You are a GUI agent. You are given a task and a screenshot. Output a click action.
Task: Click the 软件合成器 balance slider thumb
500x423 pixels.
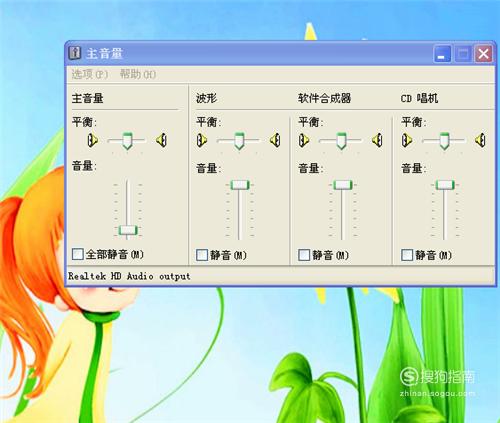coord(341,141)
